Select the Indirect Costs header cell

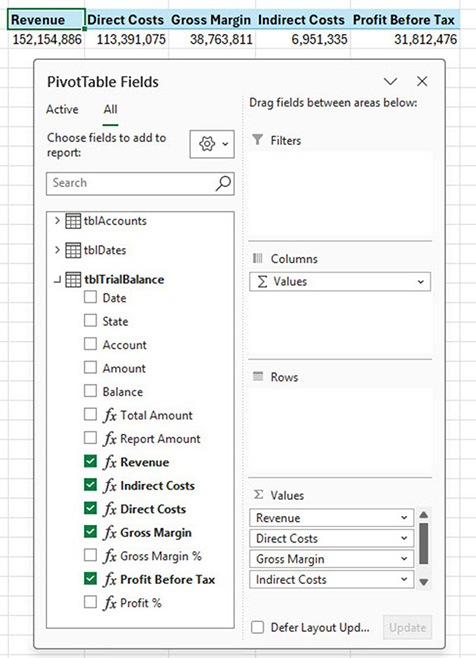point(302,20)
